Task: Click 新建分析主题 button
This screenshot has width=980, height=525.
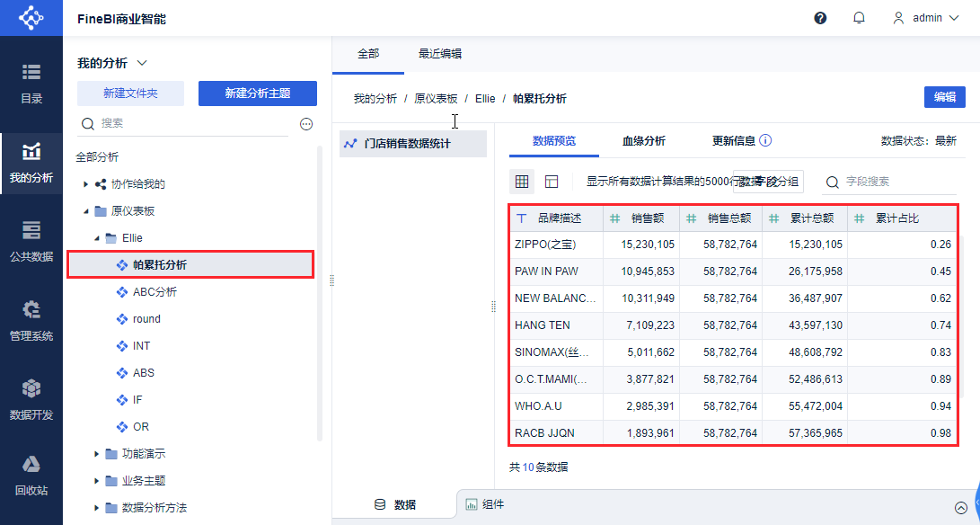Action: [x=258, y=93]
